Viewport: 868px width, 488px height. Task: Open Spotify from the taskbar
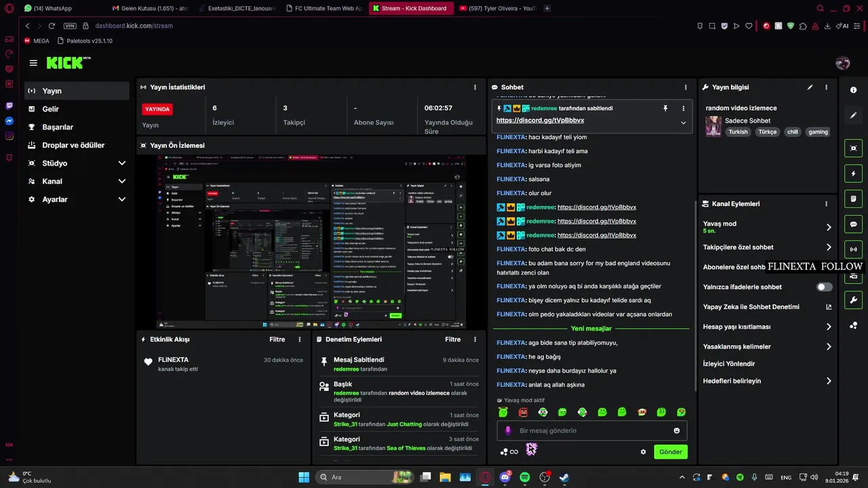524,477
